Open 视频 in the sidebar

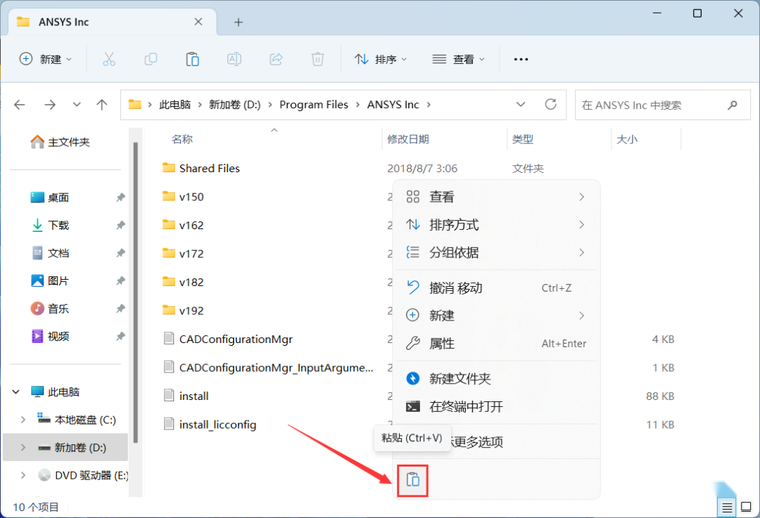pos(50,336)
